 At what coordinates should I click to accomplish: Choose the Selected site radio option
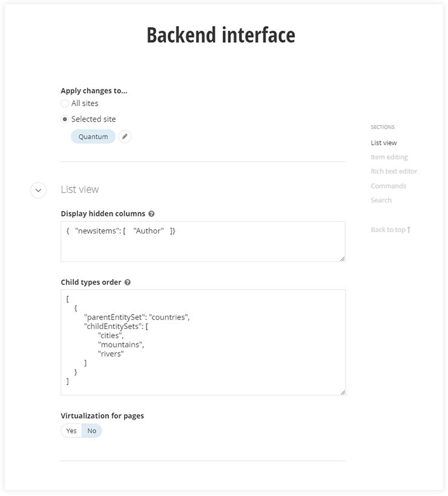pos(65,119)
